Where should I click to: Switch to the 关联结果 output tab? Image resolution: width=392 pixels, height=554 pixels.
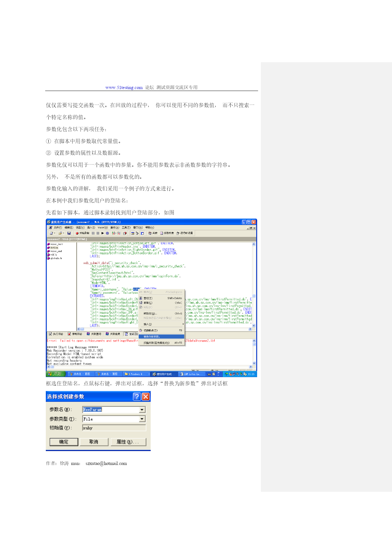pyautogui.click(x=113, y=334)
